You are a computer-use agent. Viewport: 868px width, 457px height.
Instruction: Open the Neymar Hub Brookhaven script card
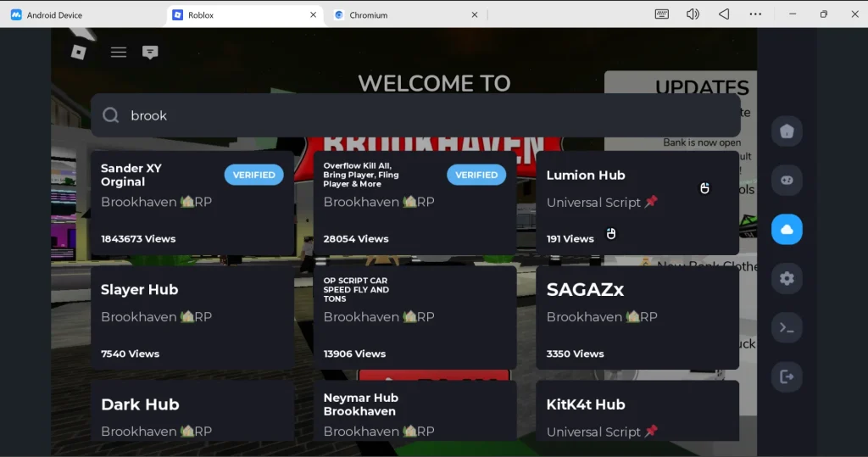(x=415, y=410)
